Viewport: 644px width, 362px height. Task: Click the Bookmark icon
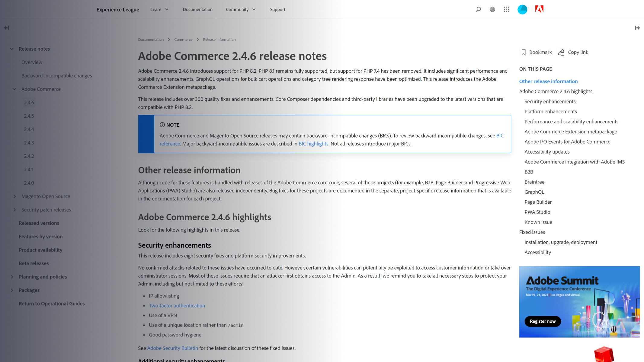click(524, 52)
